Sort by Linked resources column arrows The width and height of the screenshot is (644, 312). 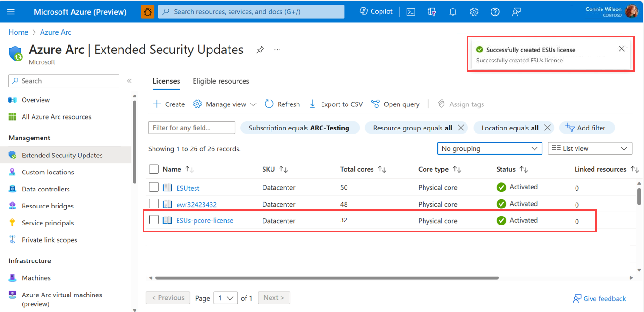coord(635,169)
